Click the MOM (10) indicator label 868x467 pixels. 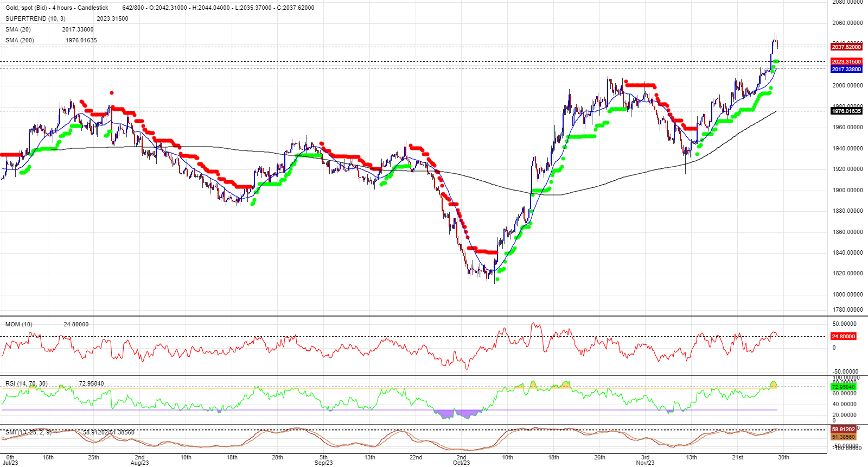tap(19, 324)
